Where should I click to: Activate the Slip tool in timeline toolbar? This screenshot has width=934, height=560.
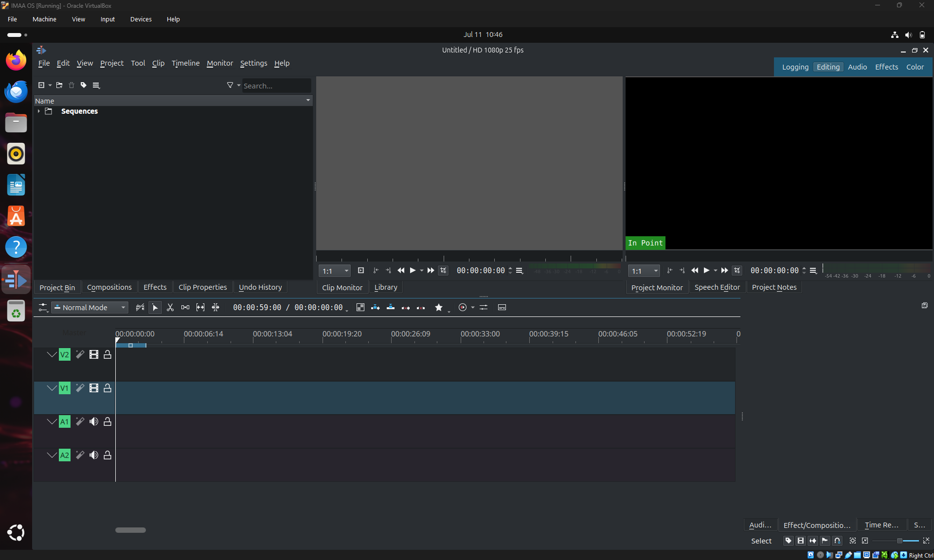pyautogui.click(x=200, y=307)
